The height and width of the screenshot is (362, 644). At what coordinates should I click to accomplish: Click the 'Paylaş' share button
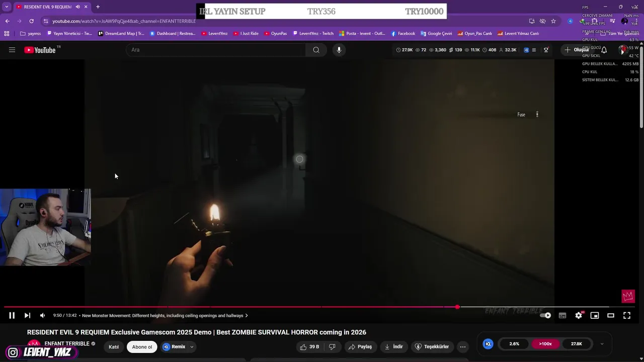(x=360, y=347)
